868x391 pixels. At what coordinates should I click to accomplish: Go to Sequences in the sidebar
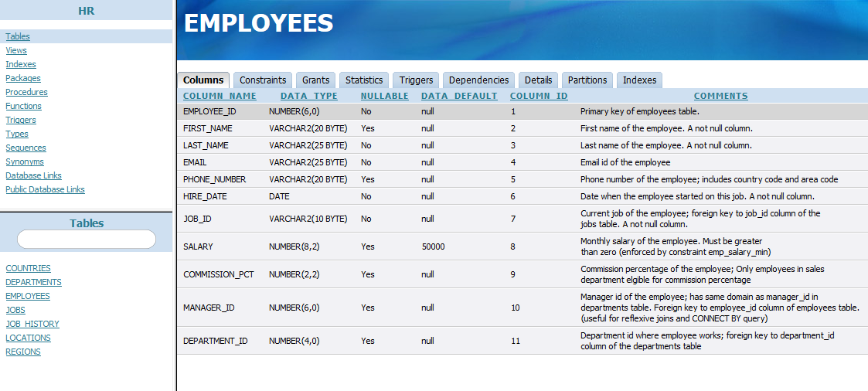tap(26, 148)
